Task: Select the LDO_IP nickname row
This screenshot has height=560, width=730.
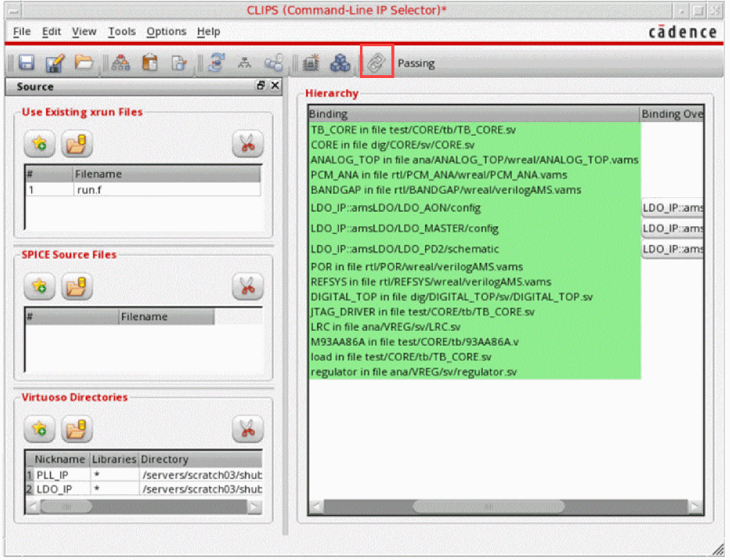Action: (144, 490)
